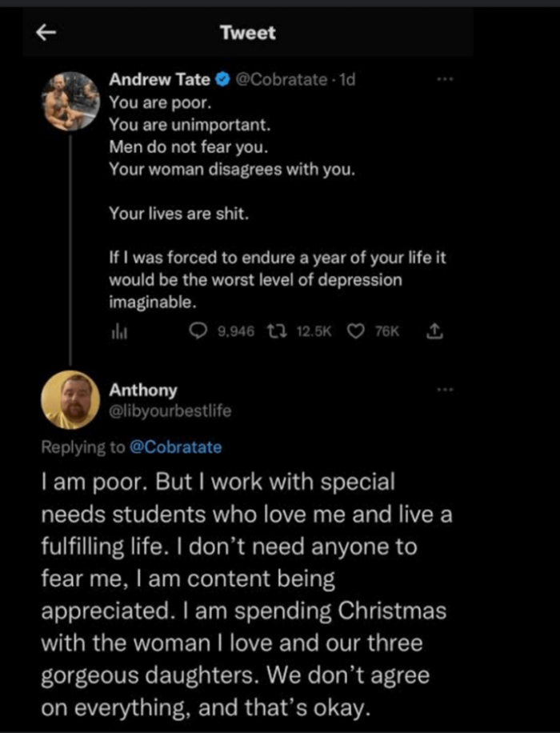Open more options on Anthony's reply
560x733 pixels.
445,390
